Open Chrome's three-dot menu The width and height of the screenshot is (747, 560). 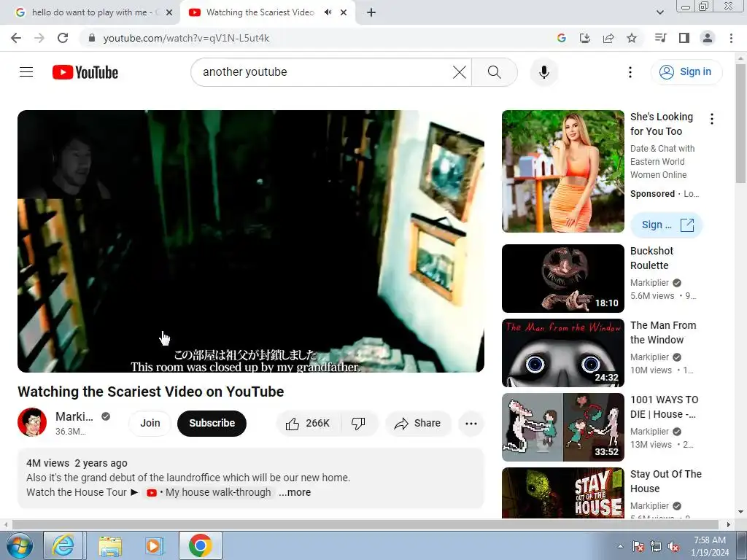click(x=731, y=38)
